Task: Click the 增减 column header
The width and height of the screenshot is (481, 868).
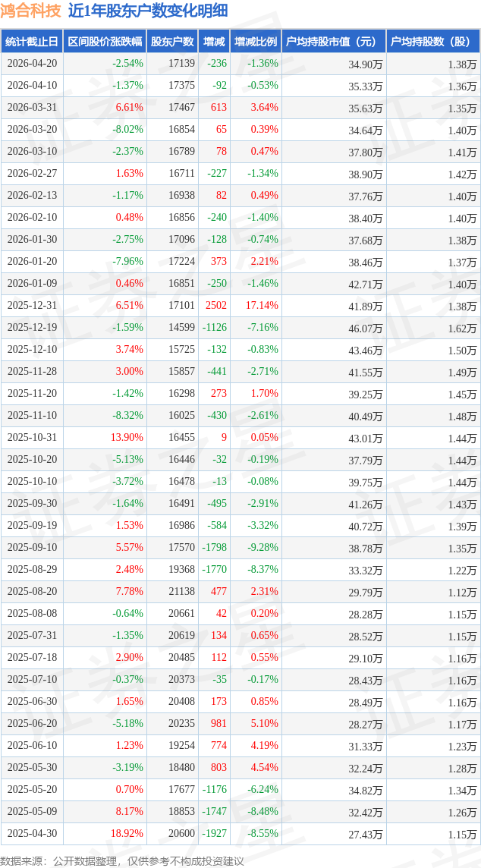Action: 214,42
